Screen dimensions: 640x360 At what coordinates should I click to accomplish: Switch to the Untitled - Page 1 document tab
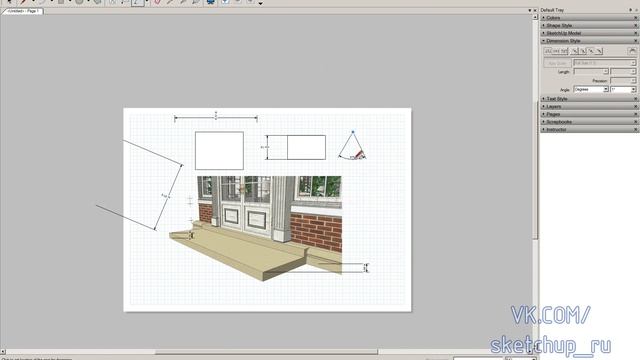click(x=22, y=11)
